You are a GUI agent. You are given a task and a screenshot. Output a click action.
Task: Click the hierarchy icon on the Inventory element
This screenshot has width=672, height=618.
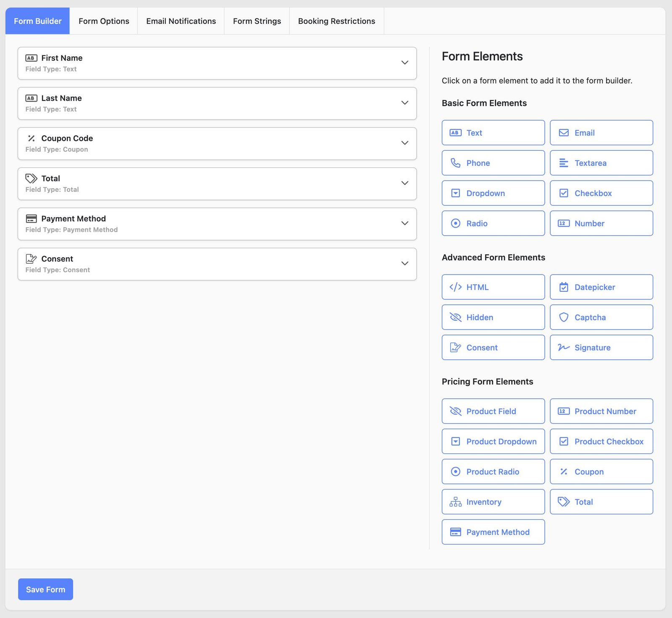click(455, 502)
